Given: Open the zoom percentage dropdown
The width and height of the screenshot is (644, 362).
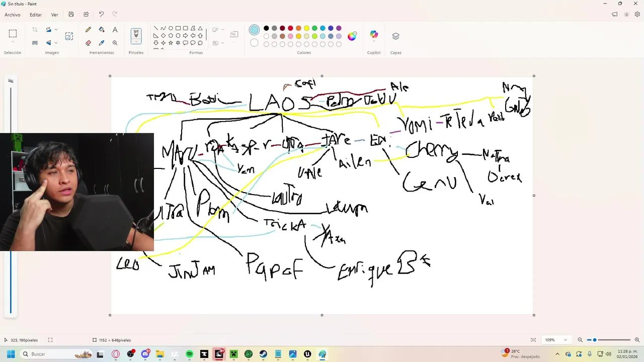Looking at the screenshot, I should 565,340.
